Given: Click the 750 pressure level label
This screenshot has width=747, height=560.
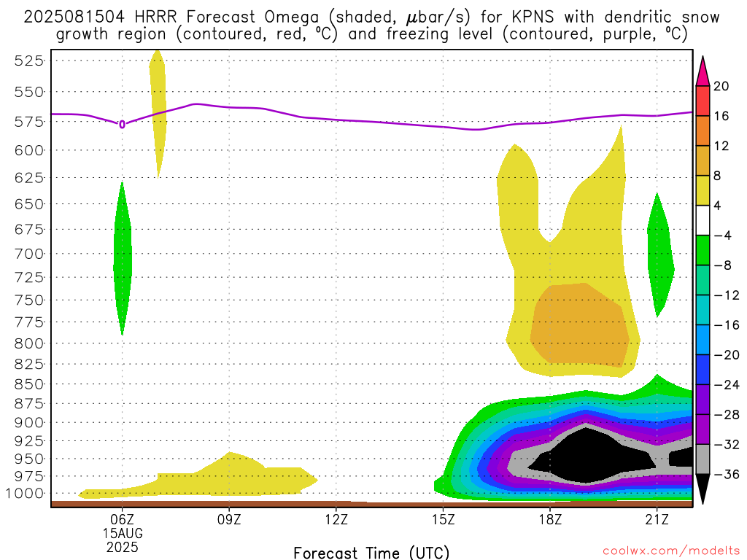Looking at the screenshot, I should click(28, 300).
